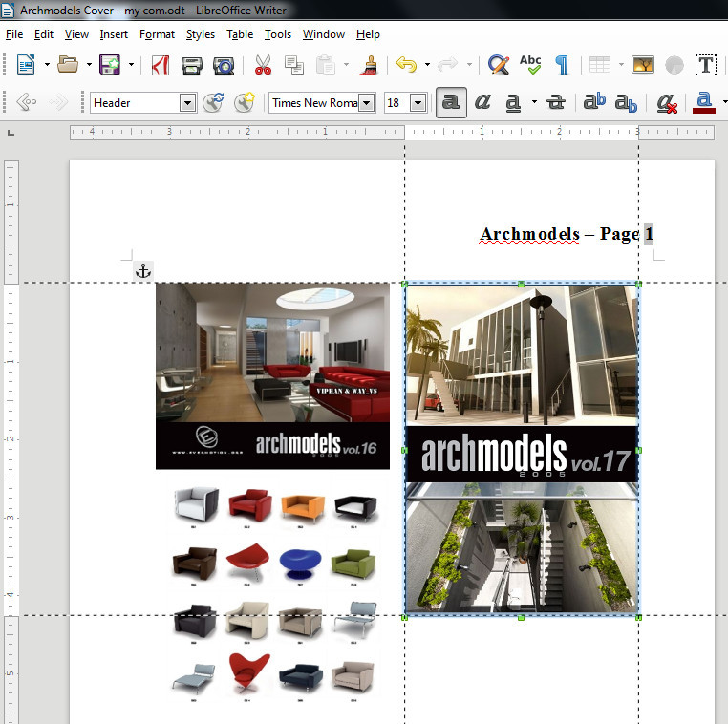Open the Tools menu
This screenshot has height=724, width=728.
278,34
